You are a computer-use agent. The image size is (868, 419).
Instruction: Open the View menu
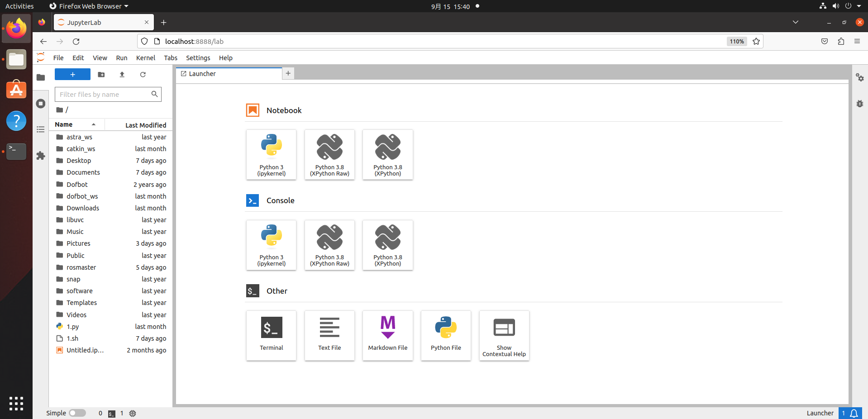coord(100,58)
